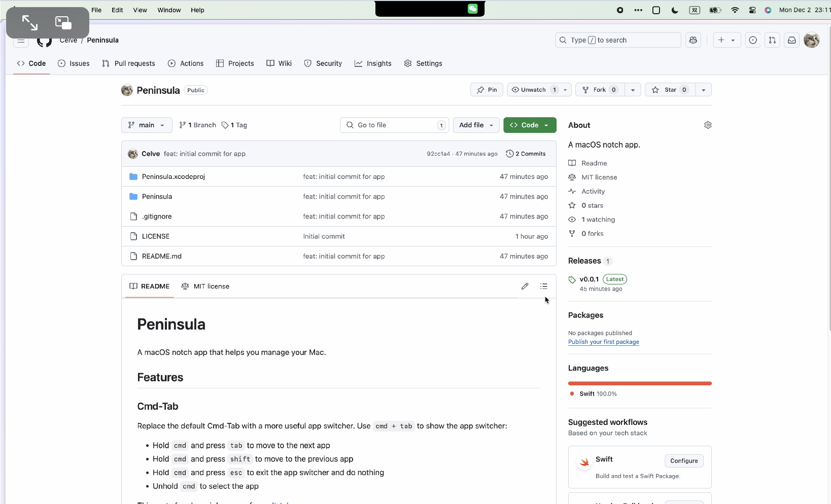Open the main branch dropdown
This screenshot has width=831, height=504.
pos(147,125)
